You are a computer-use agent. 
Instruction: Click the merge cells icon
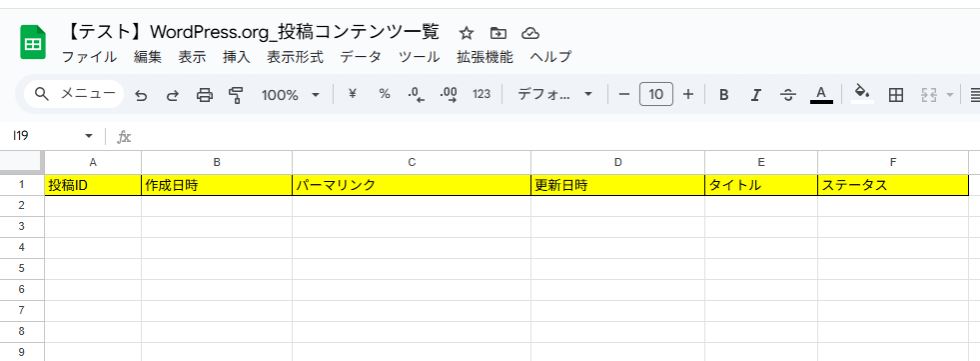tap(929, 95)
